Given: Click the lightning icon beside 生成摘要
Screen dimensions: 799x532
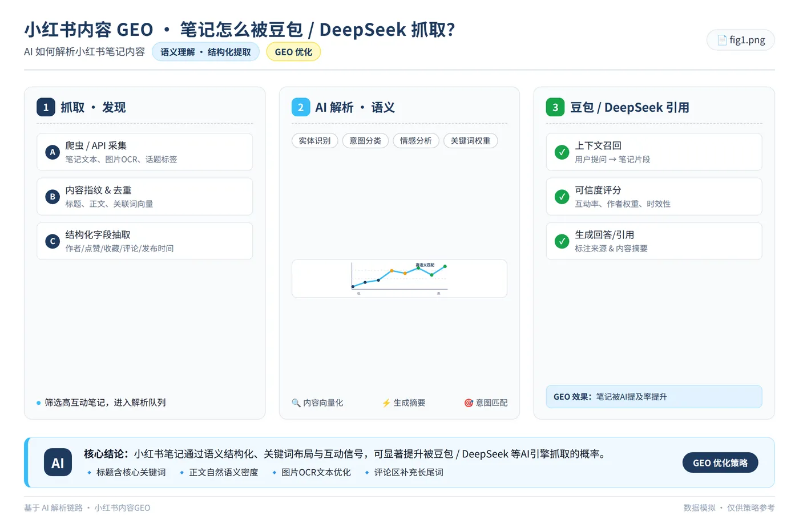Looking at the screenshot, I should (x=386, y=403).
